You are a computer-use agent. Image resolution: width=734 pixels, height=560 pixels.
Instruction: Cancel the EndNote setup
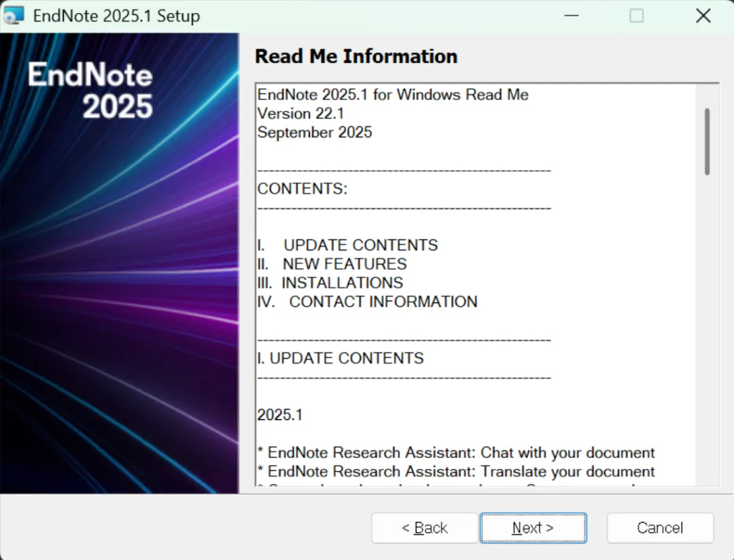[x=660, y=527]
